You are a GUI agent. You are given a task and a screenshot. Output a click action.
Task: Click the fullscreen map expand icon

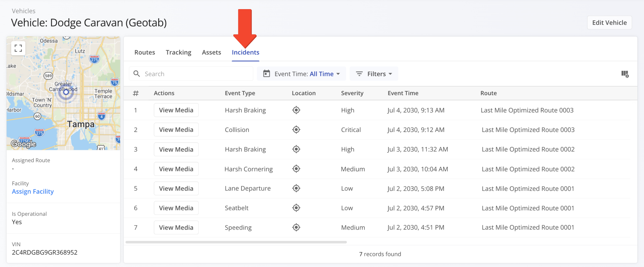pyautogui.click(x=18, y=48)
